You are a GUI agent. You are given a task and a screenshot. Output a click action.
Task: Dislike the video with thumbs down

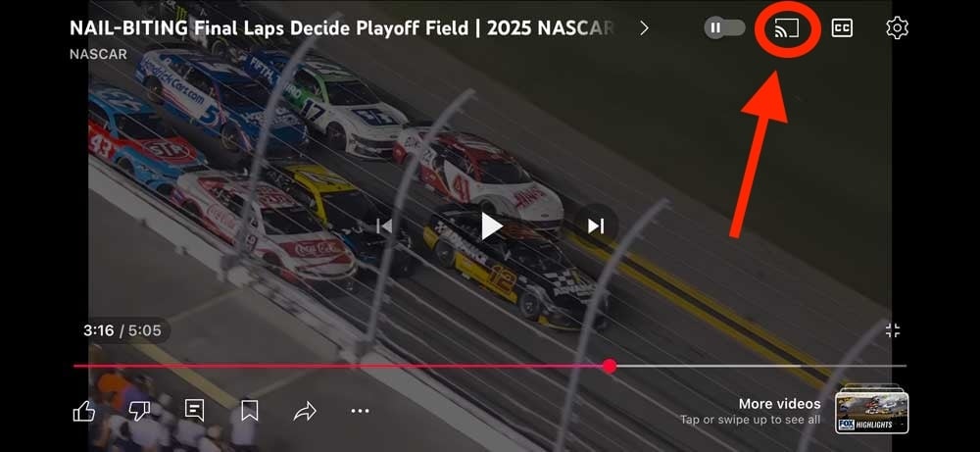pyautogui.click(x=139, y=411)
